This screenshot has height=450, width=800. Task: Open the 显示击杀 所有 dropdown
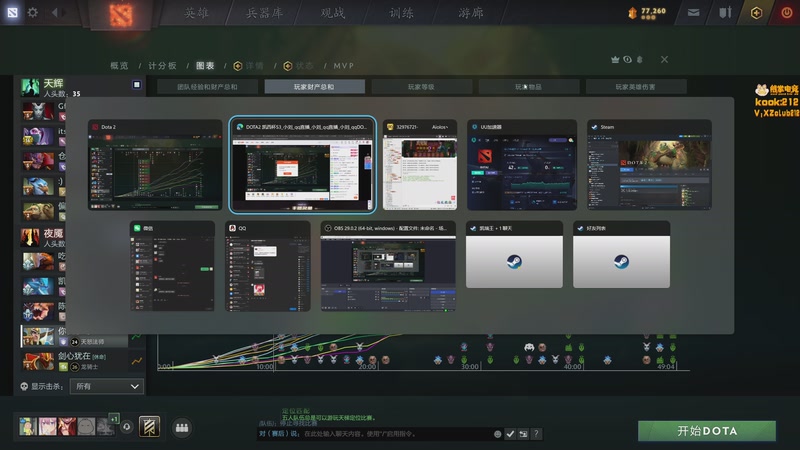107,386
